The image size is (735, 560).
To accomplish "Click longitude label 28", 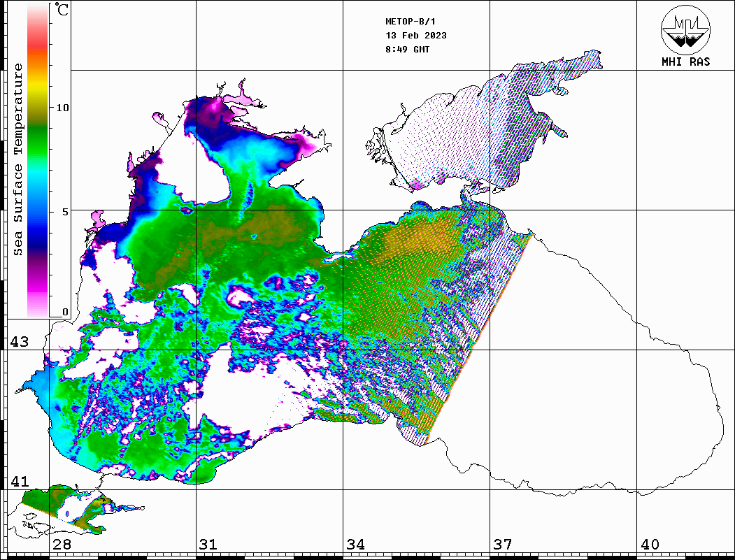I will tap(62, 545).
